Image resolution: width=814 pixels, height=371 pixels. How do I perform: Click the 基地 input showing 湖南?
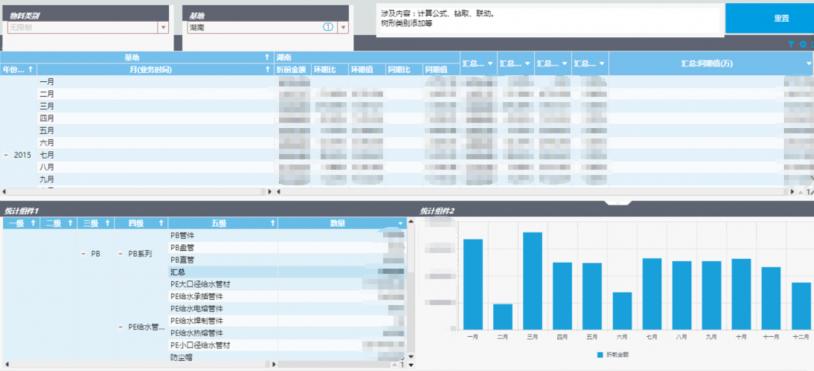click(262, 28)
